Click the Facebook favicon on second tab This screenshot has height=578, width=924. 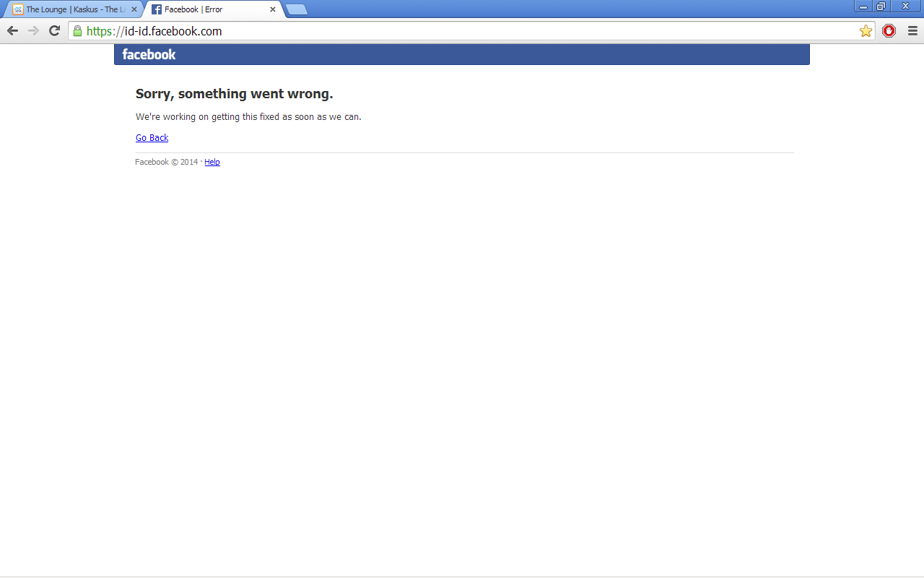pos(157,9)
